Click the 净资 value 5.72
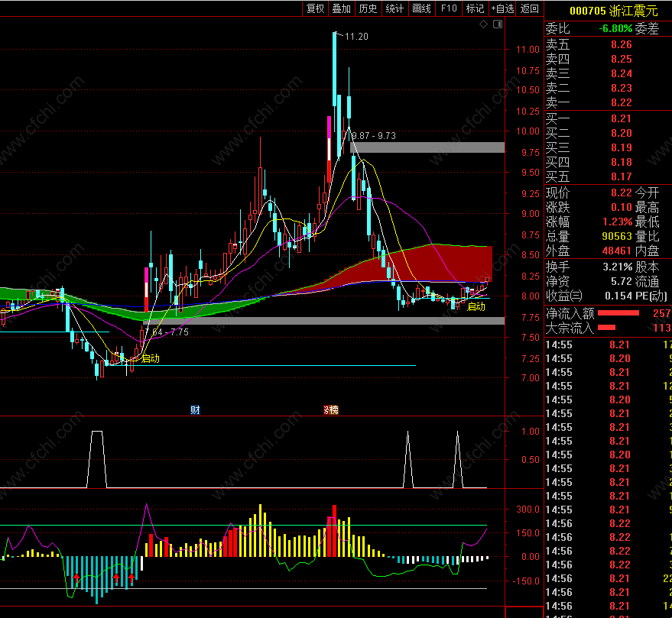Screen dimensions: 672x618 622,281
